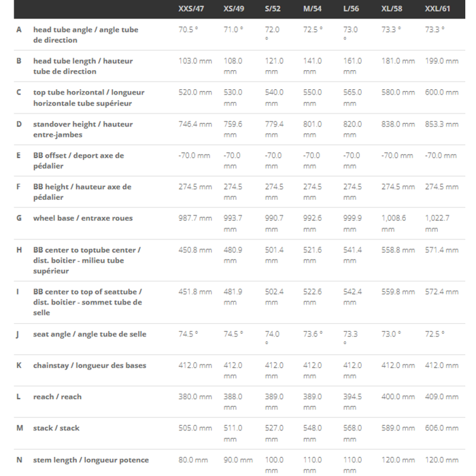
Task: Select the chainstay row label
Action: 89,365
